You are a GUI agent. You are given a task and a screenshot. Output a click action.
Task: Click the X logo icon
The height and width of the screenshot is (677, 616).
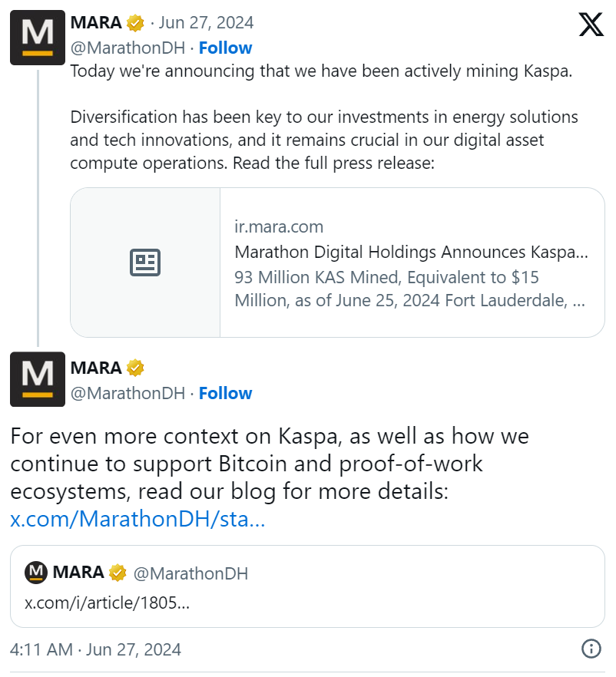[591, 25]
